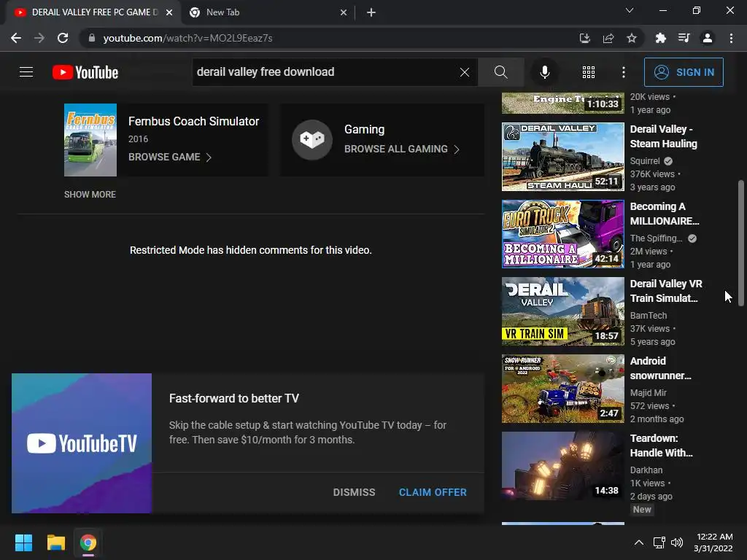747x560 pixels.
Task: Open the volume speaker tray icon
Action: pos(676,542)
